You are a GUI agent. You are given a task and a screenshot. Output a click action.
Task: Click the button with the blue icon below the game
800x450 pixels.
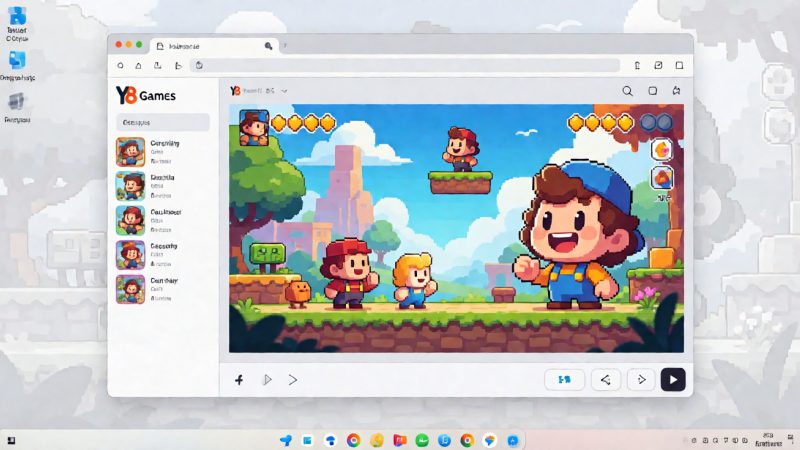(x=564, y=380)
